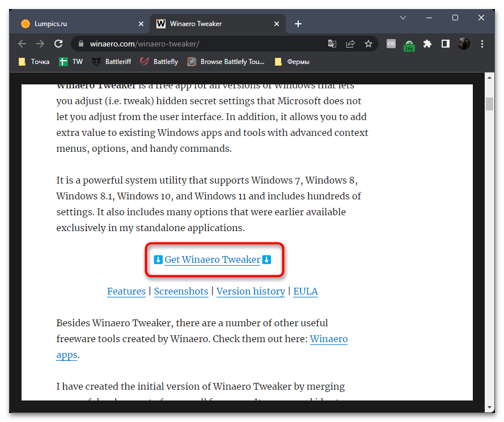Bookmark this page with the star icon
The width and height of the screenshot is (504, 422).
coord(369,44)
